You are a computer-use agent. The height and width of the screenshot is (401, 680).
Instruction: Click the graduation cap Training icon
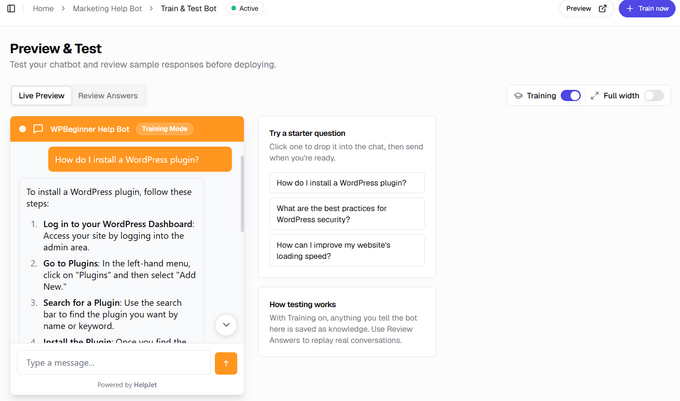518,96
